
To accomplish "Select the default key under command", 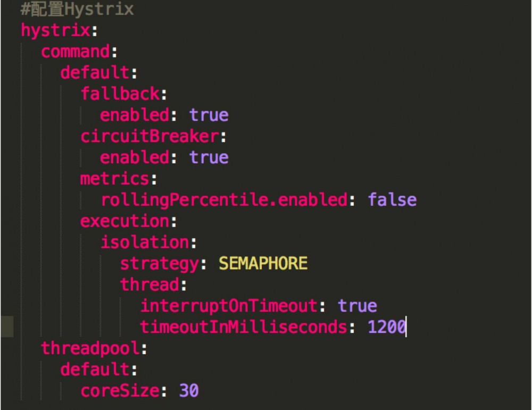I will pos(95,73).
